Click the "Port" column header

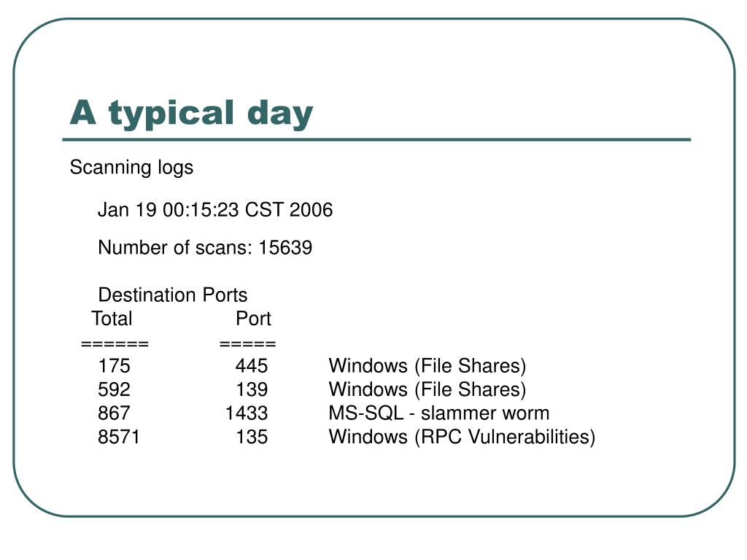click(253, 319)
